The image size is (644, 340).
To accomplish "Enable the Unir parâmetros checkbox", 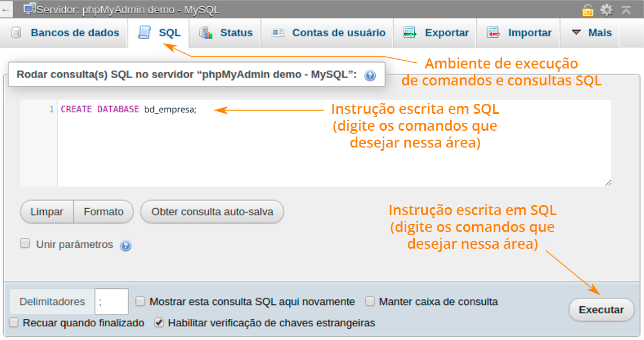I will pyautogui.click(x=25, y=244).
